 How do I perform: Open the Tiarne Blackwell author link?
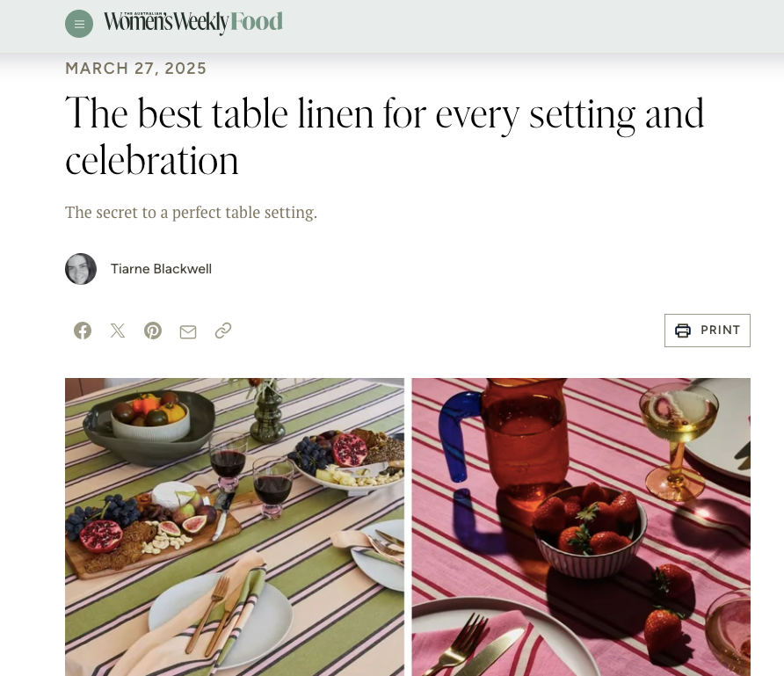tap(161, 269)
